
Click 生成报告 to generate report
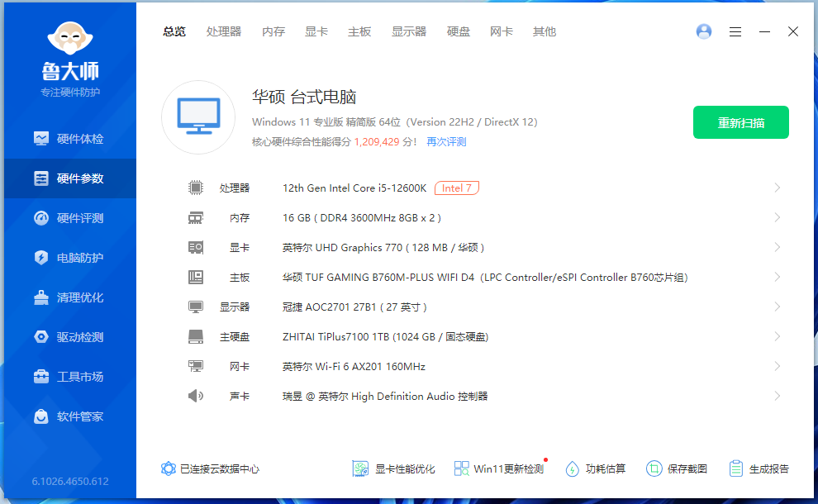coord(759,469)
